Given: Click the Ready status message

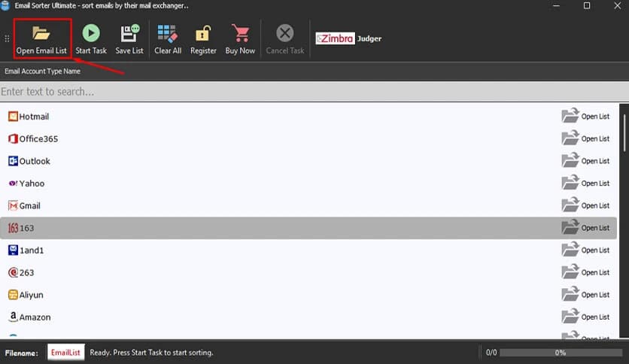Looking at the screenshot, I should point(152,353).
